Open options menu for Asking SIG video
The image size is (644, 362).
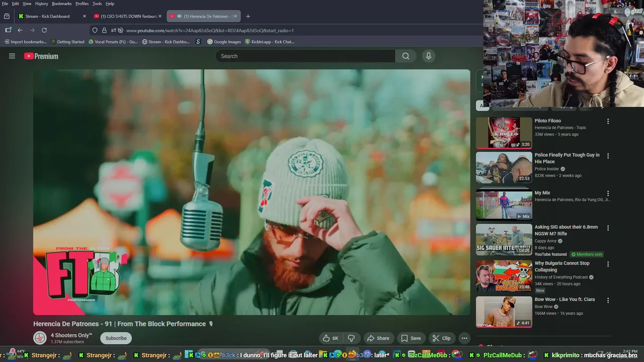point(608,228)
